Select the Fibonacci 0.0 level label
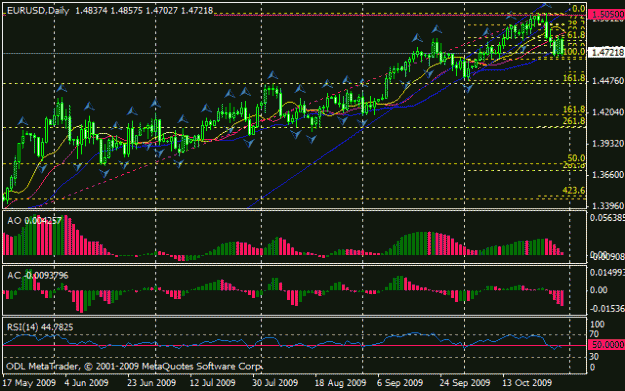625x391 pixels. click(578, 8)
